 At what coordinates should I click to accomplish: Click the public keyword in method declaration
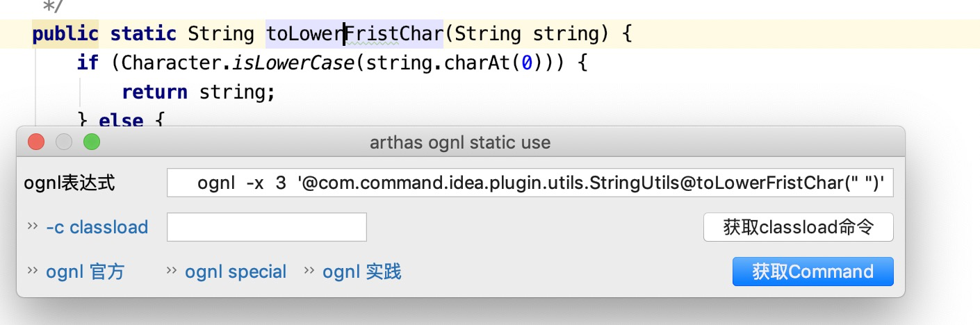click(65, 33)
